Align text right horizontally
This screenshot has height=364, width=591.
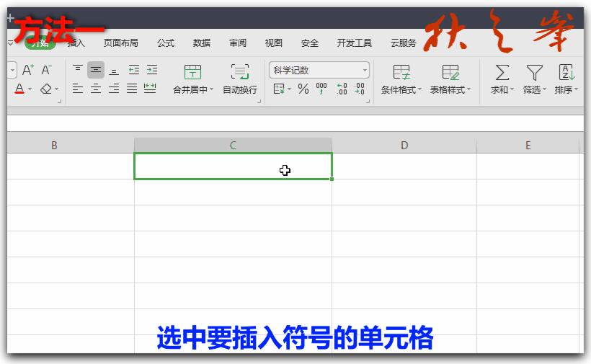click(x=114, y=89)
